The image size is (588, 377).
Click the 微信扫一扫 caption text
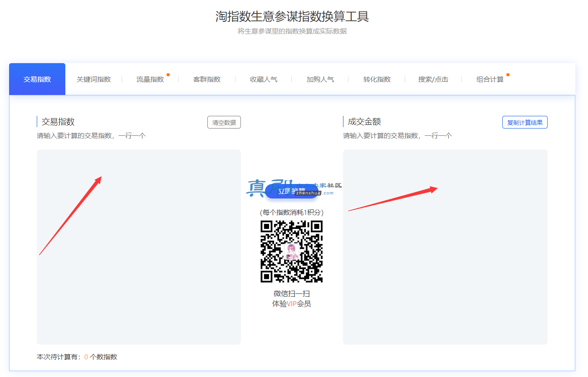(292, 293)
